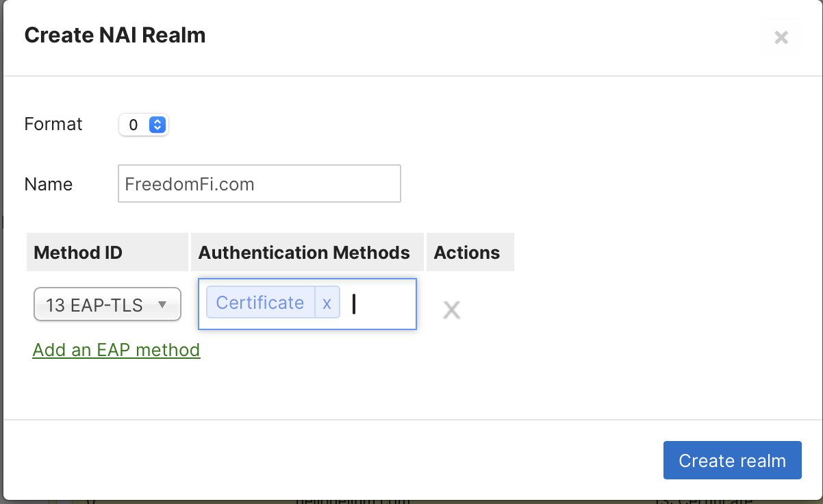Click the Name label

pos(49,184)
